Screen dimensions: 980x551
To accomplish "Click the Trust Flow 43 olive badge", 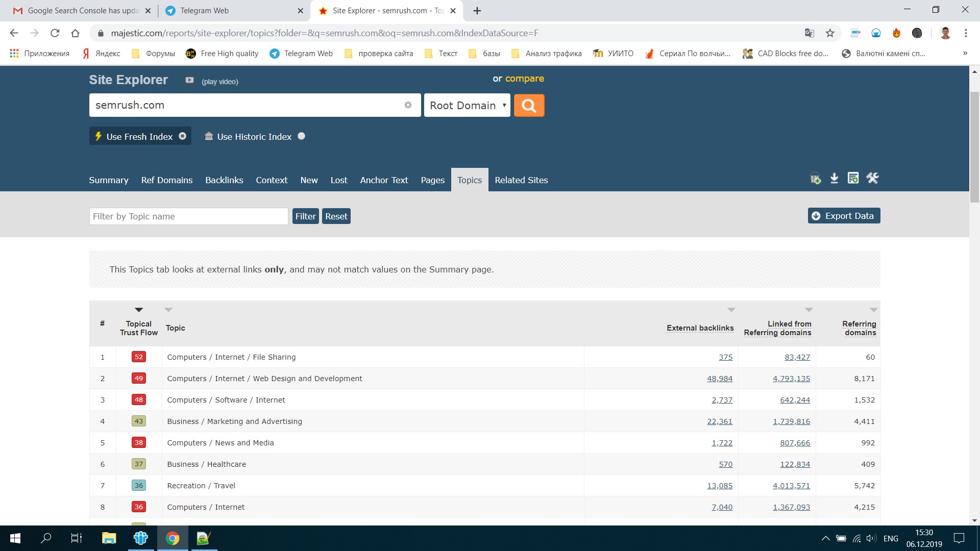I will (139, 421).
